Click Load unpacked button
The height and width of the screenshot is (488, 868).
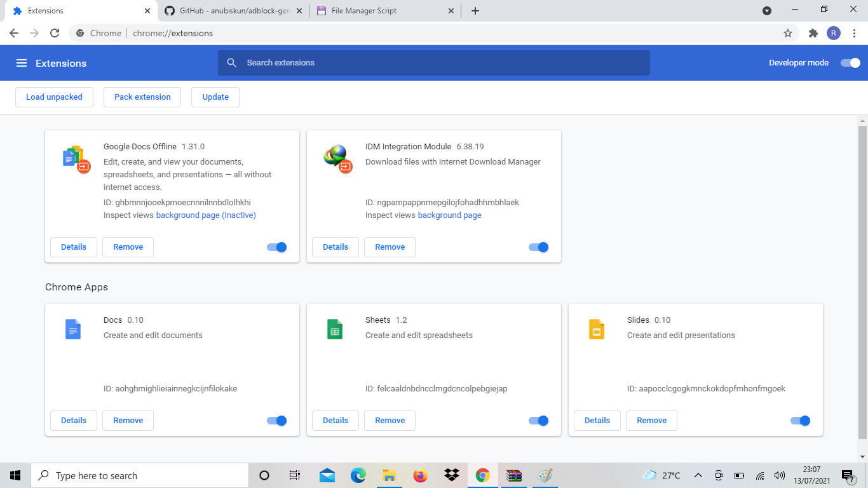point(54,97)
